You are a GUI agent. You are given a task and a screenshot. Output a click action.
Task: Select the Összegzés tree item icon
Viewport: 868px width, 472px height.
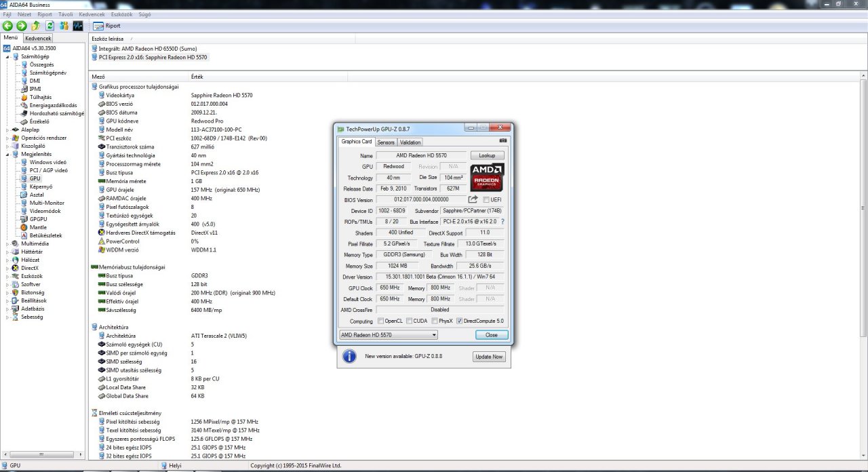click(x=24, y=64)
